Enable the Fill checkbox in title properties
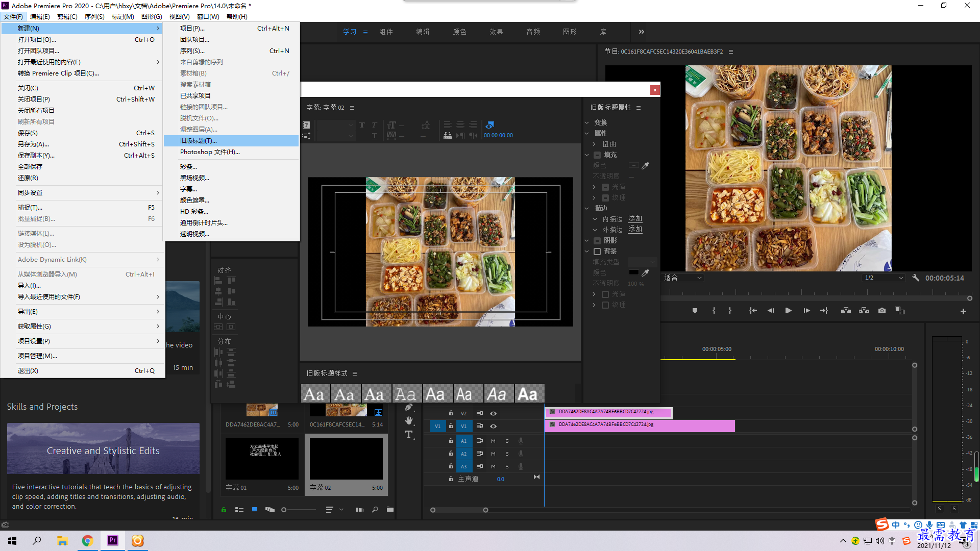Image resolution: width=980 pixels, height=551 pixels. pos(597,155)
